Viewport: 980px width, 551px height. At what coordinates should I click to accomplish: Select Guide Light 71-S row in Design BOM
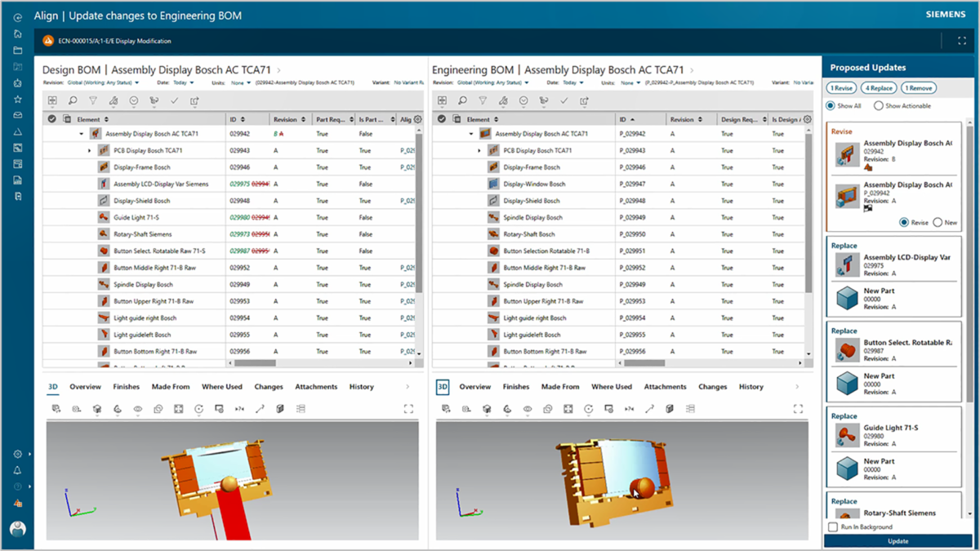(x=229, y=218)
